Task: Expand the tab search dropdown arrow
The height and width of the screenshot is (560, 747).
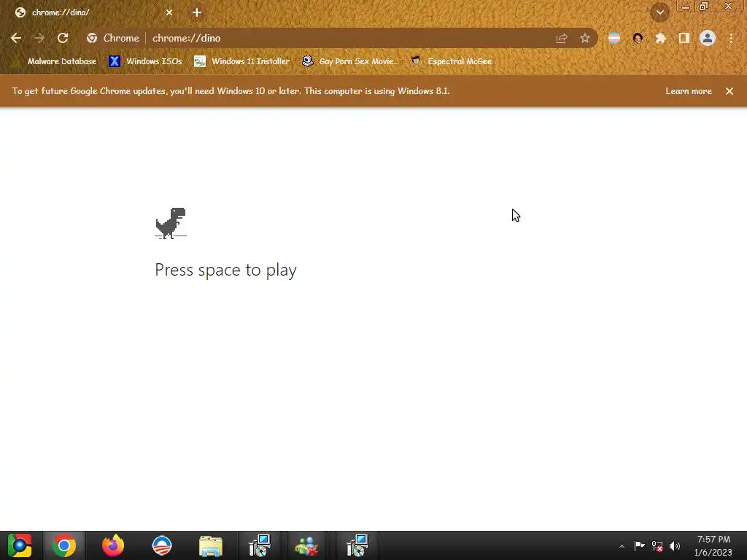Action: click(660, 12)
